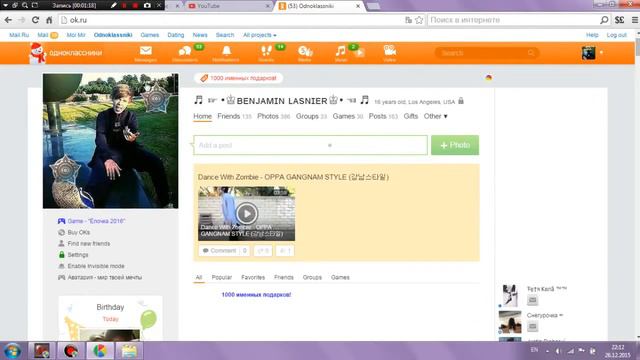Click the Windows Start button
640x360 pixels.
click(13, 351)
